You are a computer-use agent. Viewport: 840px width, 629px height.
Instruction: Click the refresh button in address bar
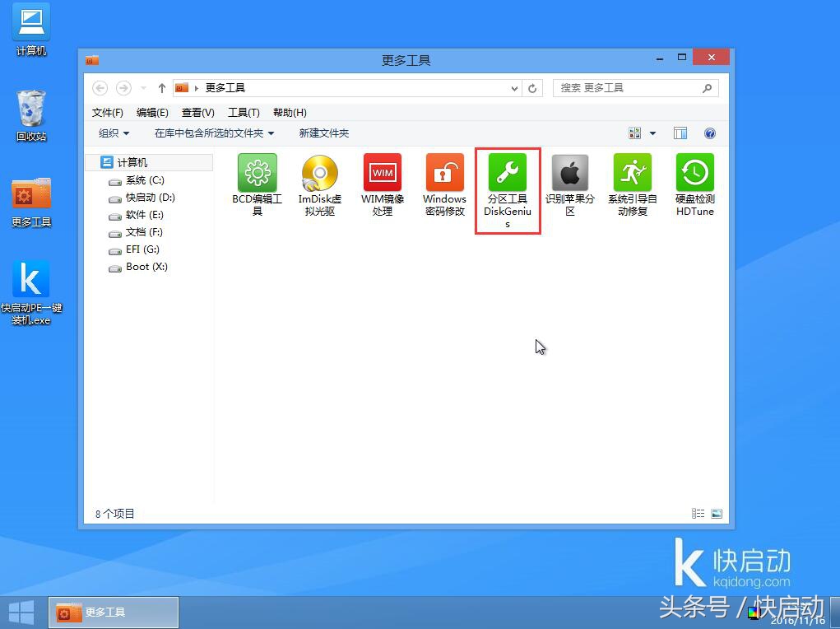(532, 87)
